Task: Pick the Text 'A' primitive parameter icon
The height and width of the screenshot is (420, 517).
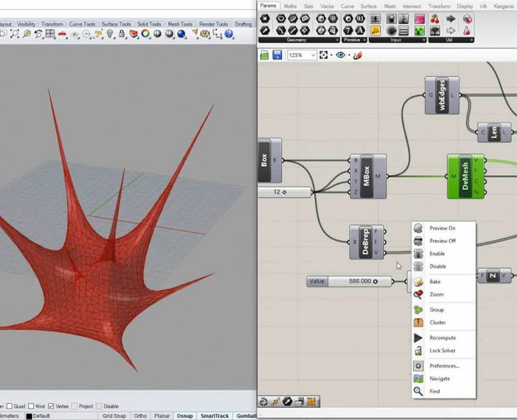Action: point(361,31)
